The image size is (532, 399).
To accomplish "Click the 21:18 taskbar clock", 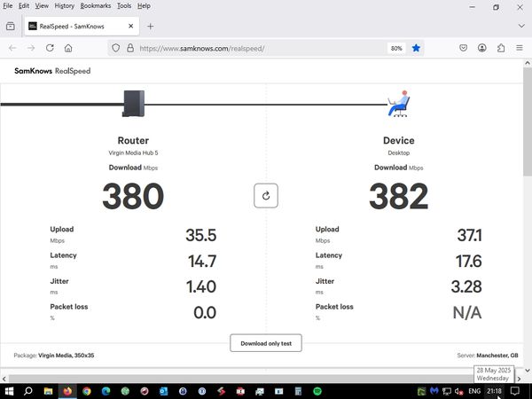I will click(494, 391).
